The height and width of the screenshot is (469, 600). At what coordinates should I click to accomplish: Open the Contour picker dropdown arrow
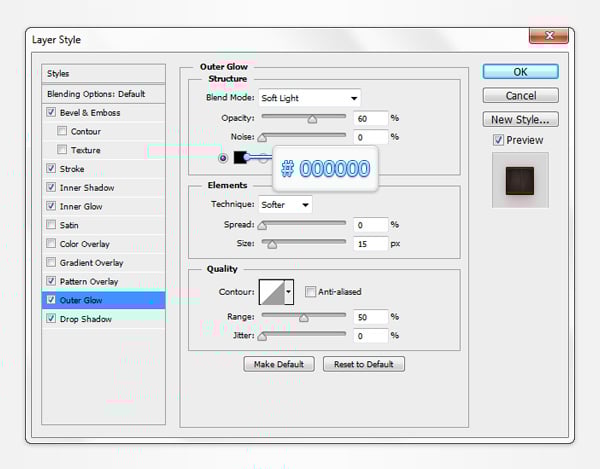click(289, 291)
